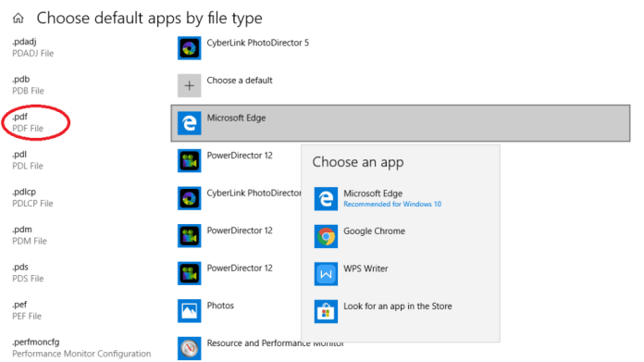Click Choose a default for .pdb
The image size is (644, 362).
pyautogui.click(x=240, y=81)
